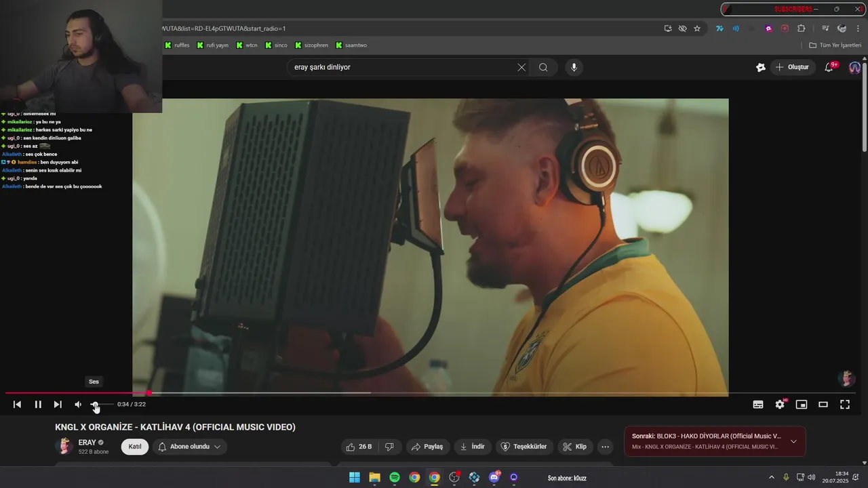Open the Oluştur create menu
Screen dimensions: 868x488
793,67
